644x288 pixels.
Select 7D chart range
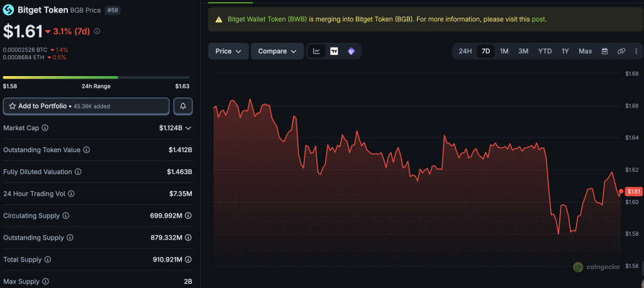486,52
